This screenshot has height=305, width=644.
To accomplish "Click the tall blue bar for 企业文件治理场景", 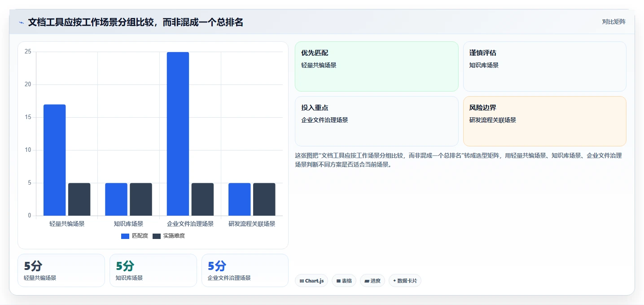I will 178,134.
